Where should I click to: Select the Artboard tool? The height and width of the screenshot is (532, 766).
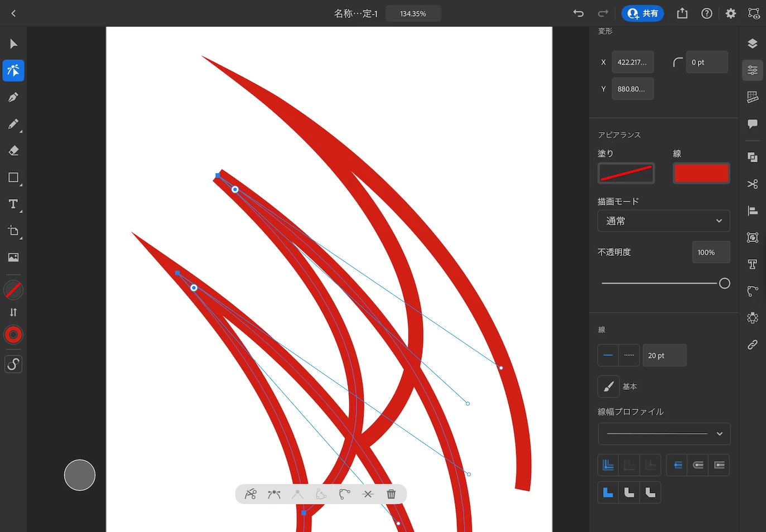coord(13,231)
